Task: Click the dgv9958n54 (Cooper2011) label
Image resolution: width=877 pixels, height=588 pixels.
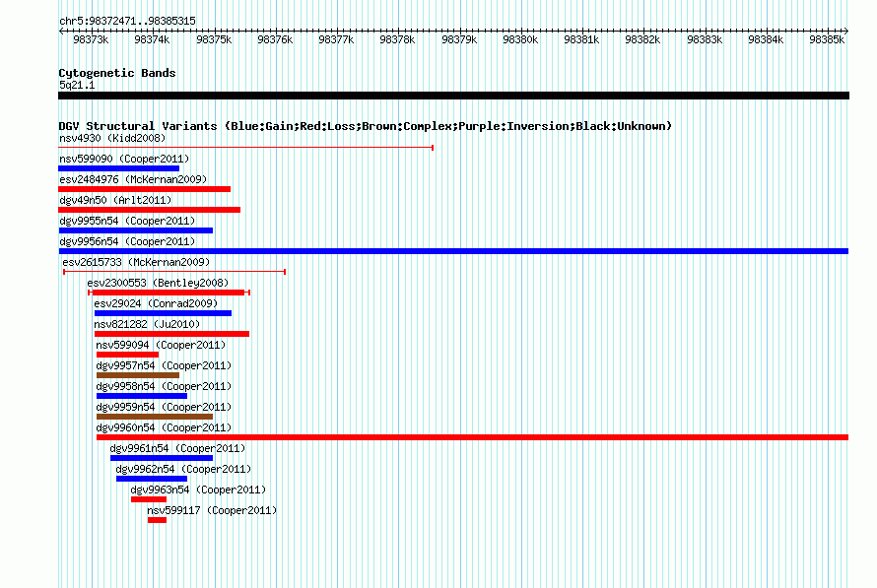Action: 164,386
